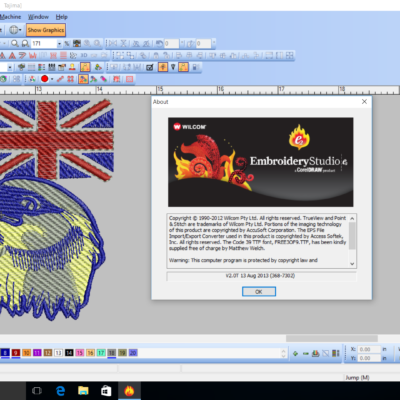400x400 pixels.
Task: Open Wilcom flame icon in taskbar
Action: [129, 391]
